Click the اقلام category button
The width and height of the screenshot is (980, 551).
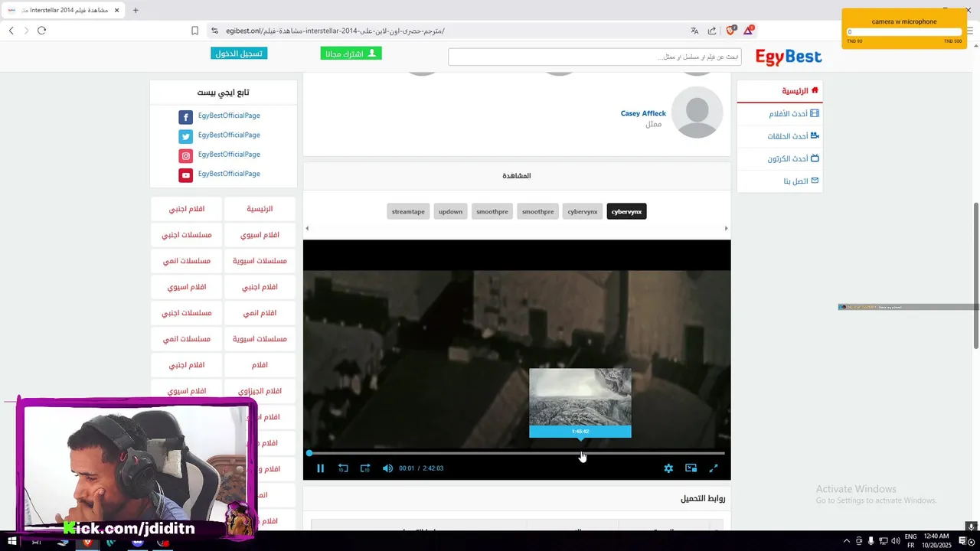[x=260, y=365]
